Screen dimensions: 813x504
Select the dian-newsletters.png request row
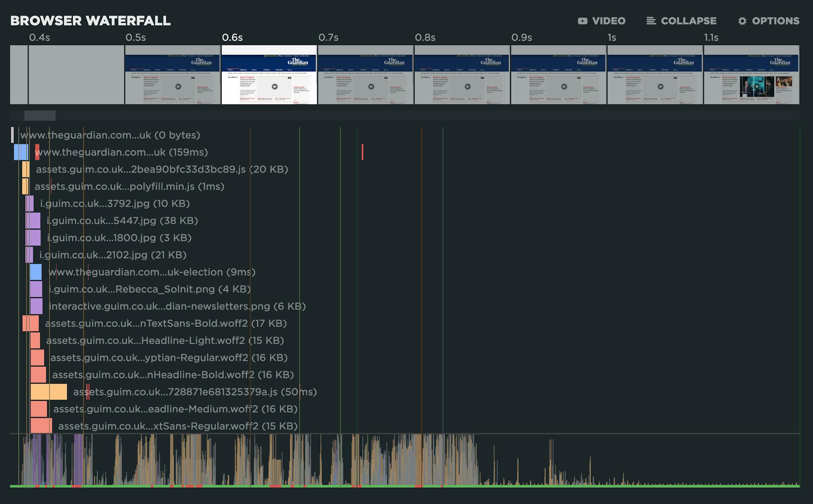pyautogui.click(x=177, y=306)
